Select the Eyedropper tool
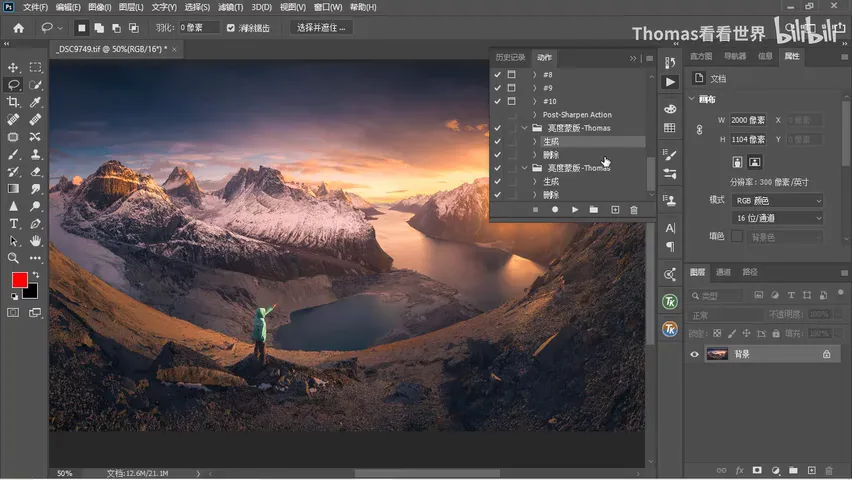 click(35, 102)
